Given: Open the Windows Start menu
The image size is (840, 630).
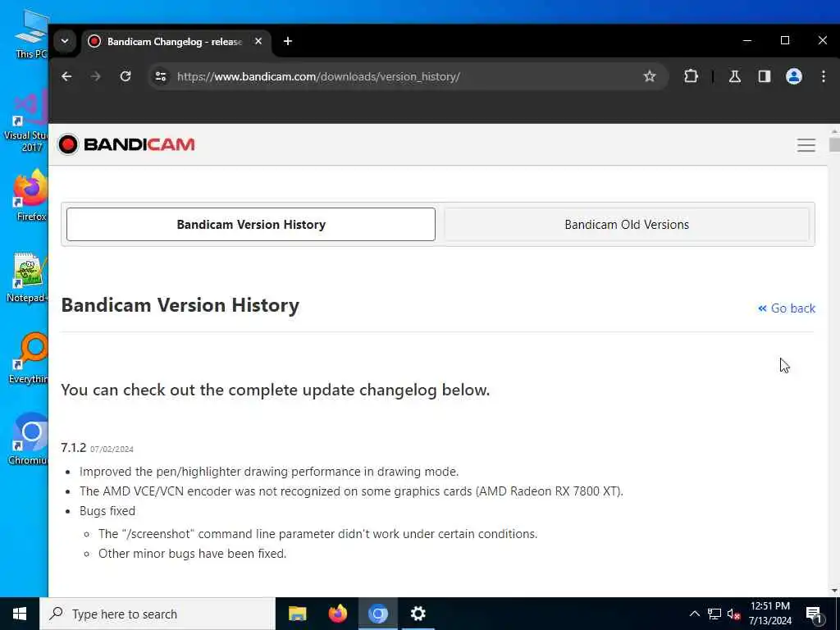Looking at the screenshot, I should 20,614.
